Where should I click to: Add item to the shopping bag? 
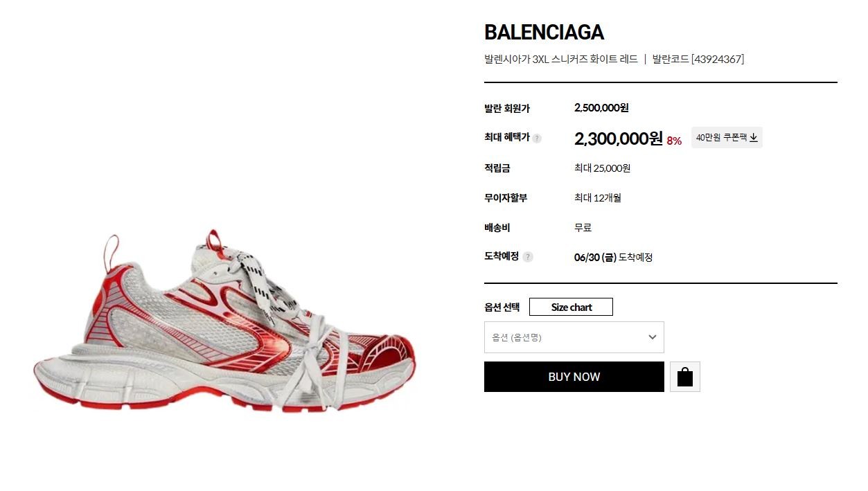[x=685, y=377]
